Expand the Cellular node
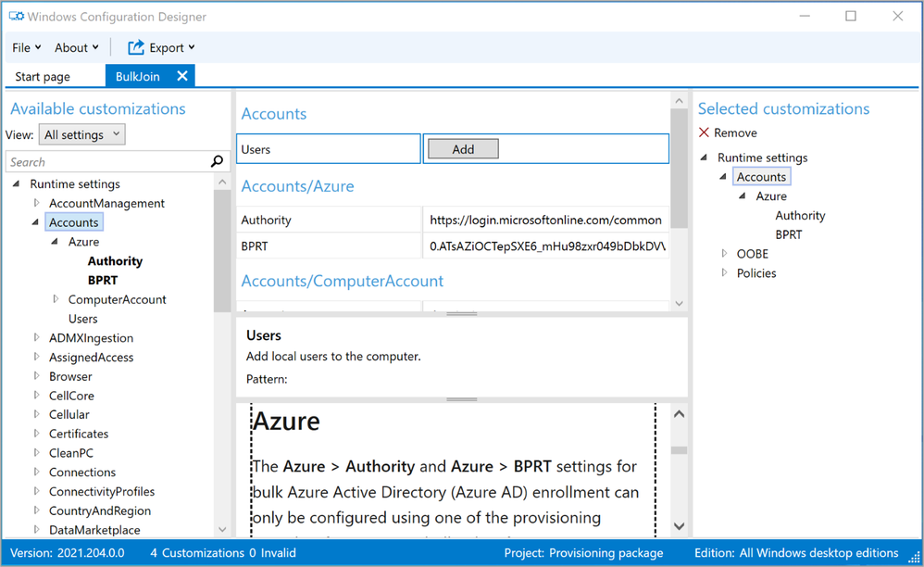The height and width of the screenshot is (567, 924). click(x=36, y=414)
